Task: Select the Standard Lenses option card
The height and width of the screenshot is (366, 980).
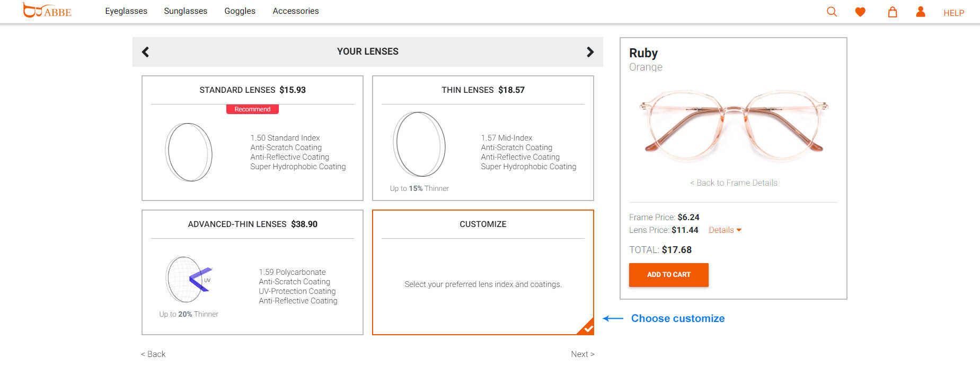Action: [x=252, y=138]
